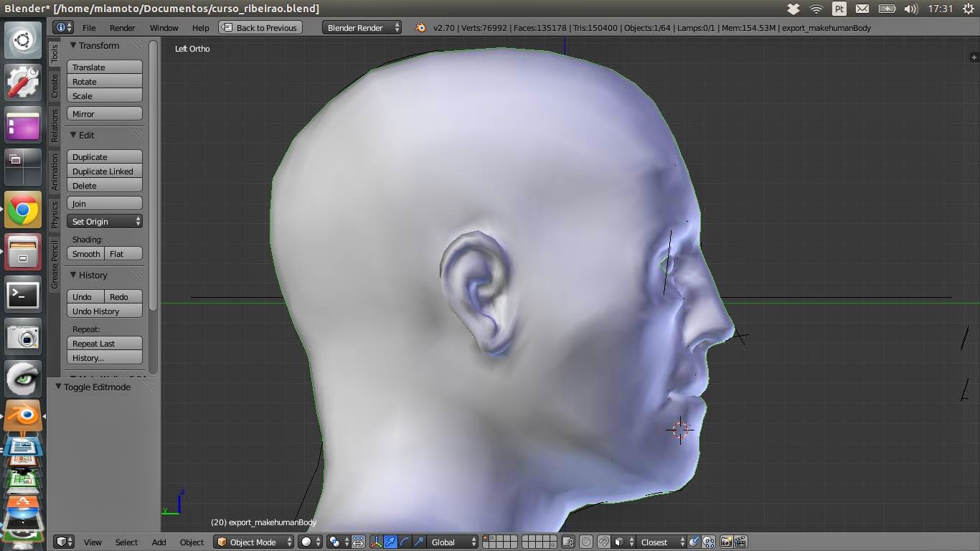Toggle proportional editing icon

(x=586, y=542)
